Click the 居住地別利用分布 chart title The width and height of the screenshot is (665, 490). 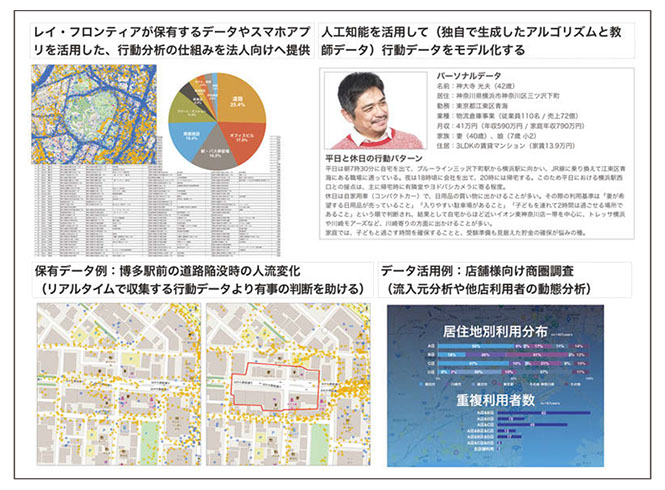pyautogui.click(x=495, y=331)
